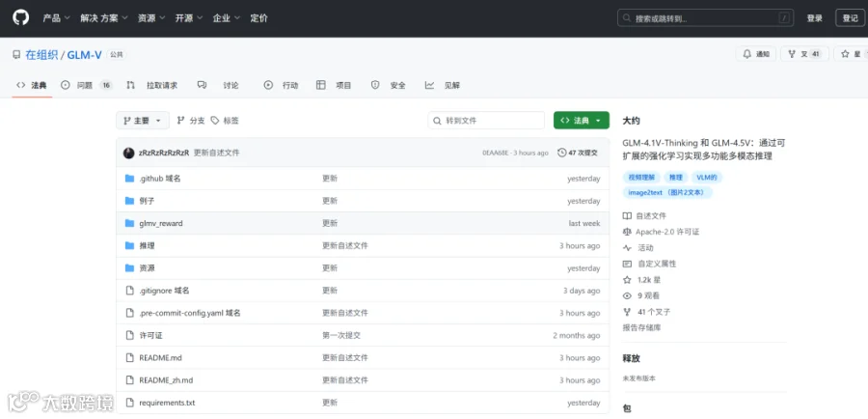Screen dimensions: 868x419
Task: Open the 例子 folder
Action: 147,201
